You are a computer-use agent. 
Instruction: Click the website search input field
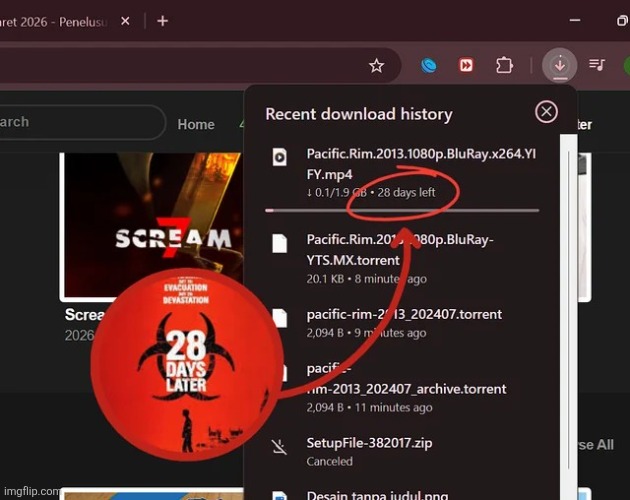[80, 122]
